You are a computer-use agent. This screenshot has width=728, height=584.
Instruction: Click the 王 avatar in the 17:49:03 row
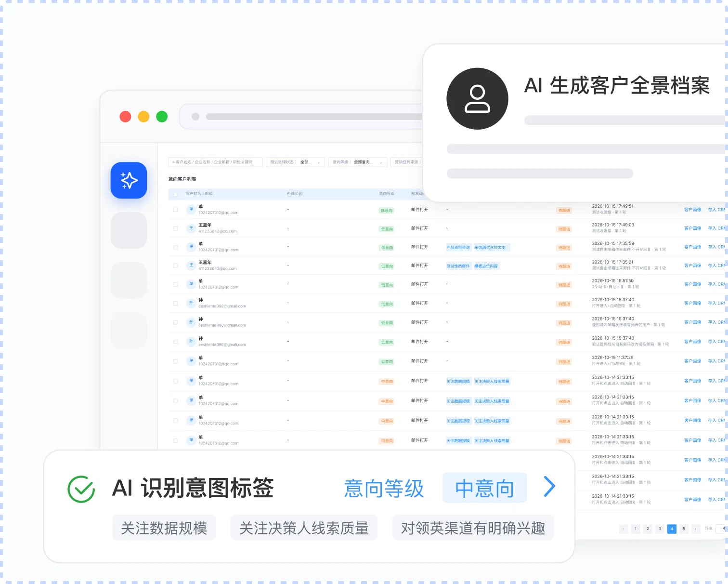pos(191,228)
